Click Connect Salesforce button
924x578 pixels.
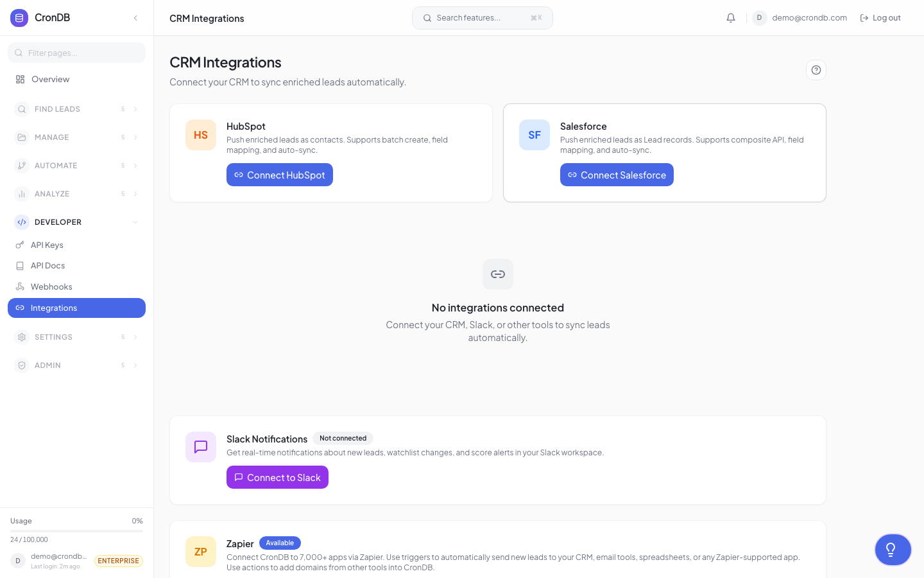click(617, 175)
